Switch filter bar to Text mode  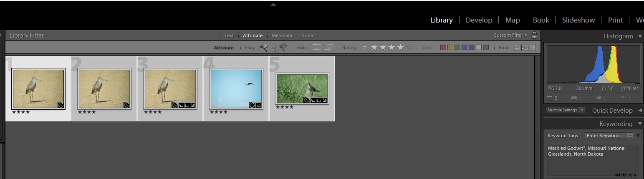[229, 35]
